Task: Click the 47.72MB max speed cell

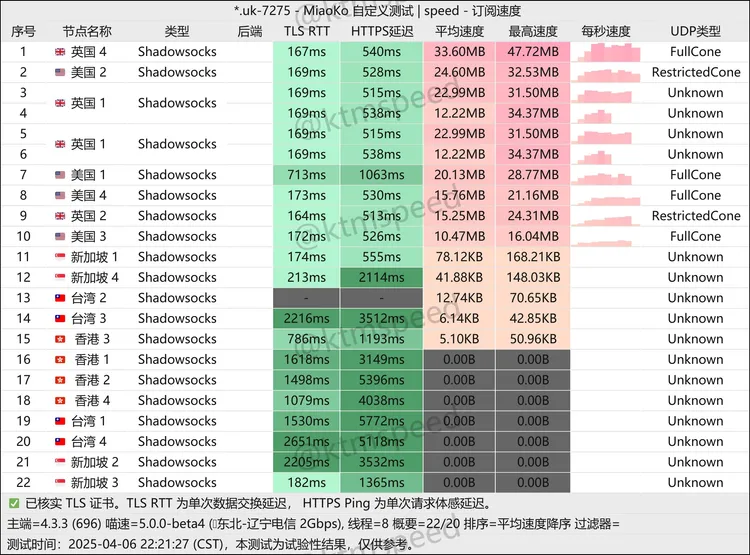Action: coord(533,52)
